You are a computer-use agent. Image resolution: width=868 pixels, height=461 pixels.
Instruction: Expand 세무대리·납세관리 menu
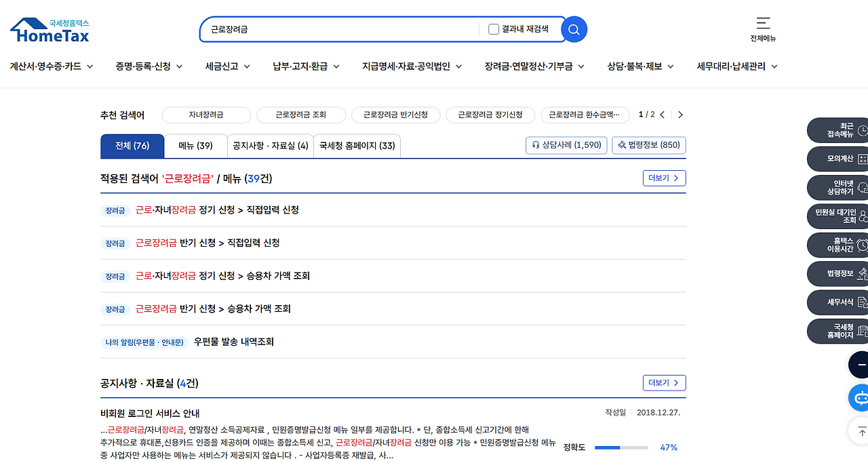point(737,66)
